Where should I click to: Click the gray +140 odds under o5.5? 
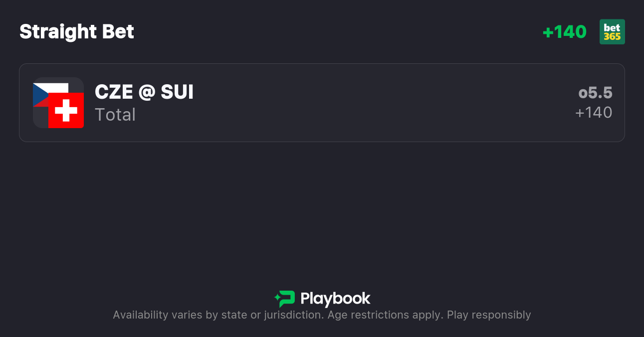594,113
